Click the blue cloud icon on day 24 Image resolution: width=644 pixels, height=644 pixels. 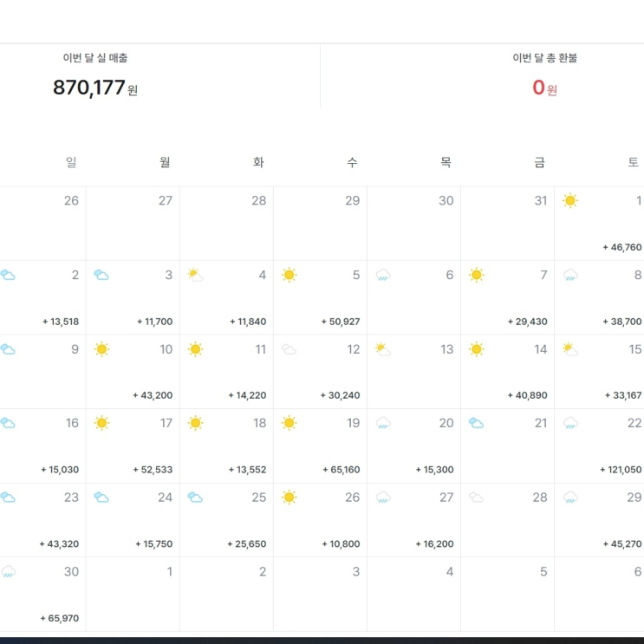[101, 498]
